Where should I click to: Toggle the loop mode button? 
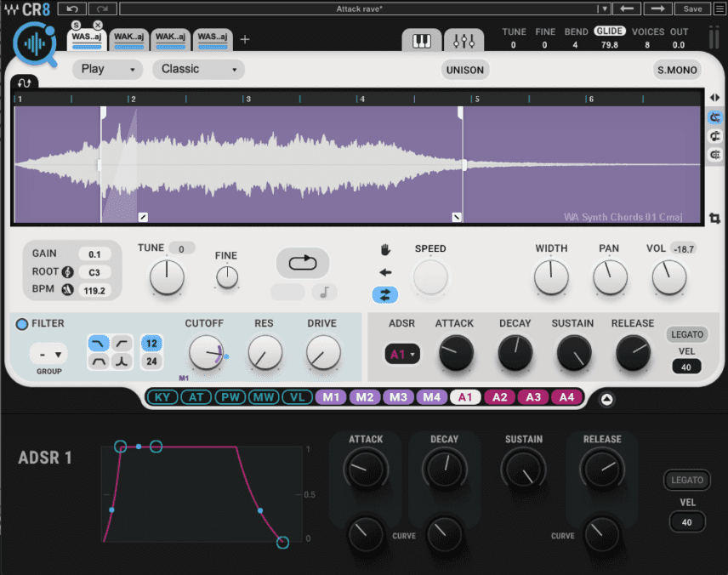point(303,264)
